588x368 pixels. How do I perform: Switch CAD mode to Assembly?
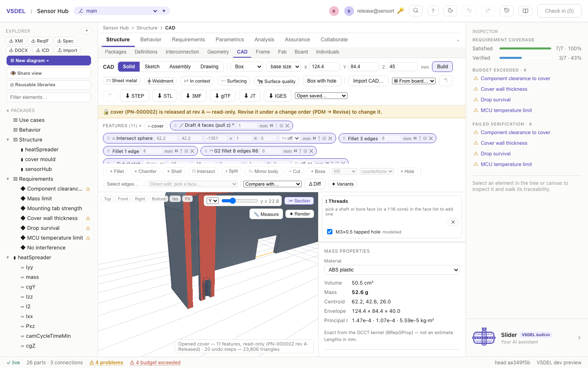coord(180,67)
